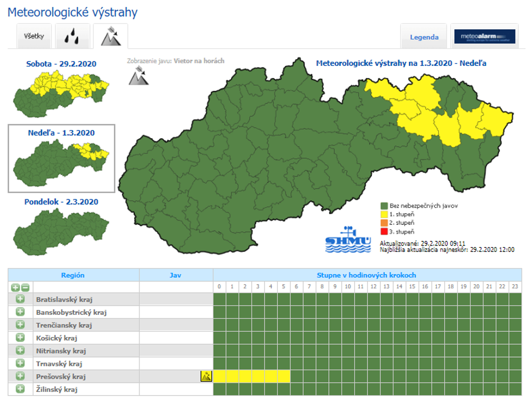Select the mountain wind warnings tab icon
The image size is (532, 404).
[x=110, y=36]
